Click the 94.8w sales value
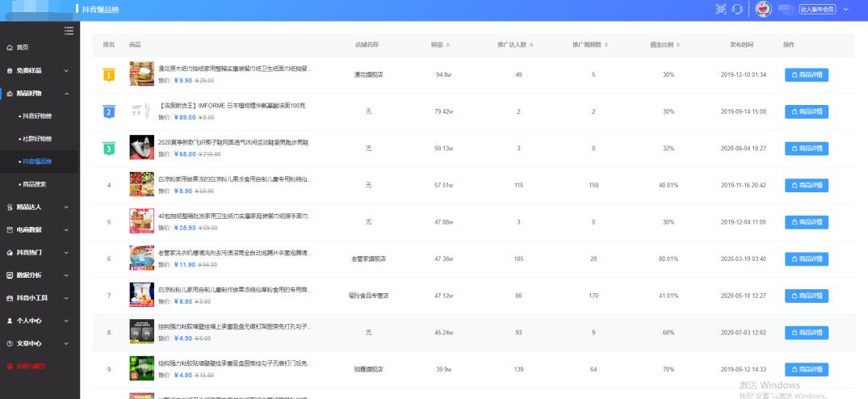The width and height of the screenshot is (868, 399). [443, 74]
